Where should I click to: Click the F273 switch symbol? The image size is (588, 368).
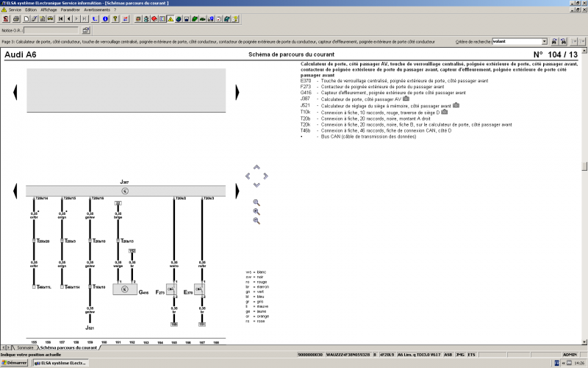point(171,289)
